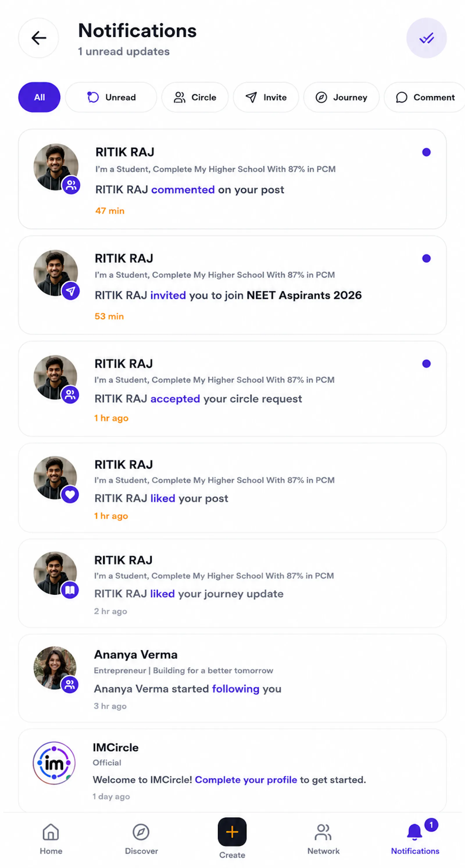This screenshot has height=868, width=465.
Task: Open the 'liked your journey update' notification
Action: [x=233, y=583]
